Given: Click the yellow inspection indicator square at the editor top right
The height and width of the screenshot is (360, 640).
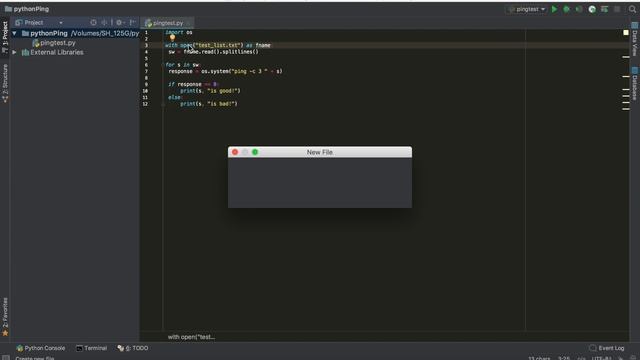Looking at the screenshot, I should pyautogui.click(x=626, y=32).
